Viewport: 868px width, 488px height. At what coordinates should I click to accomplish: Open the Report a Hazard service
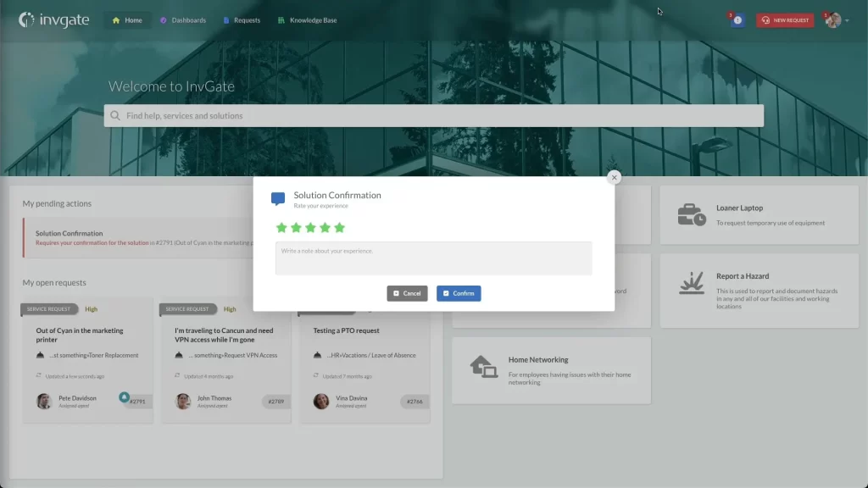(759, 291)
